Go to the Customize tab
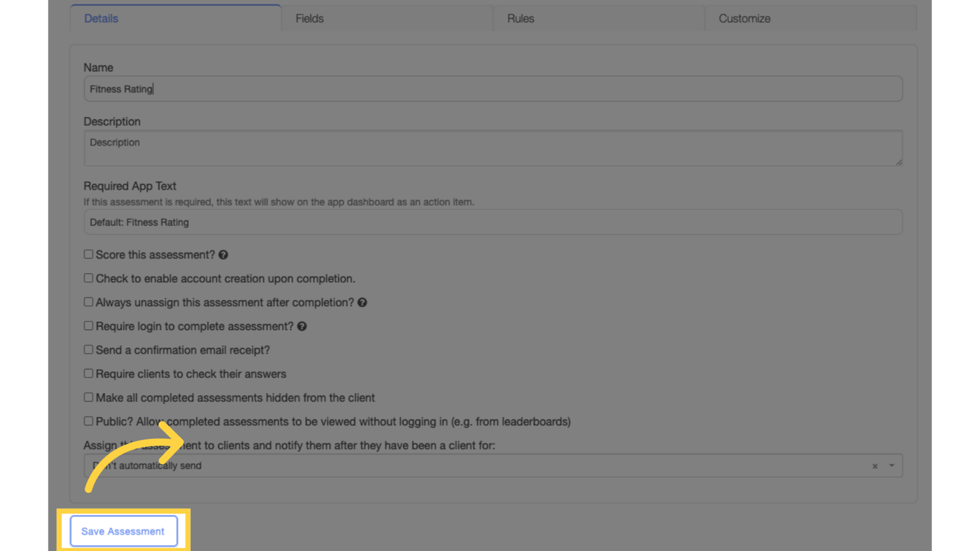The height and width of the screenshot is (551, 980). [810, 19]
